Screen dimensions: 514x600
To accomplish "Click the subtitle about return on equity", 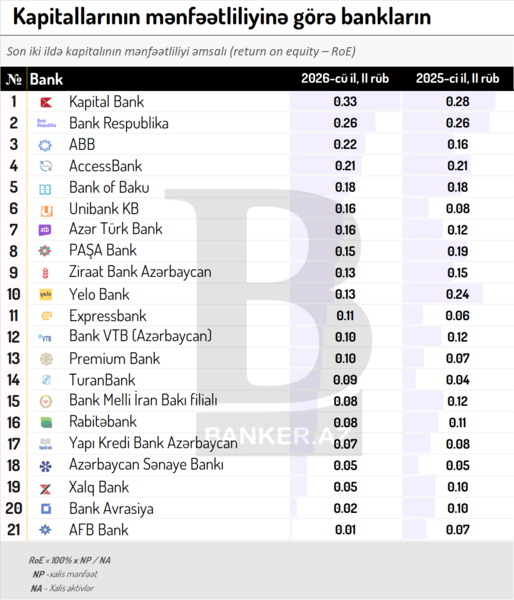I will click(181, 51).
